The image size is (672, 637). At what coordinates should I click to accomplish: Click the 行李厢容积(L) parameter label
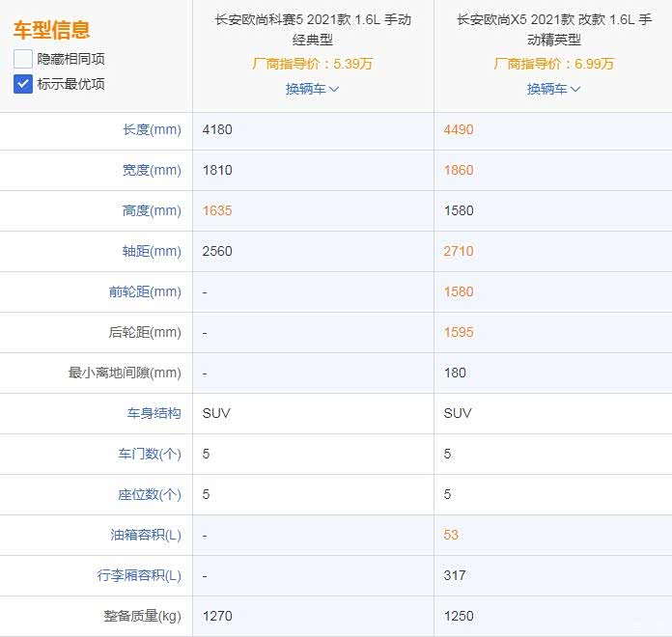139,575
